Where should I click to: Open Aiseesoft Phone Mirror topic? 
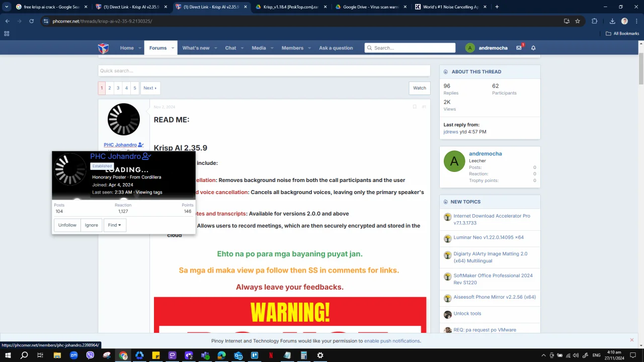pos(495,297)
